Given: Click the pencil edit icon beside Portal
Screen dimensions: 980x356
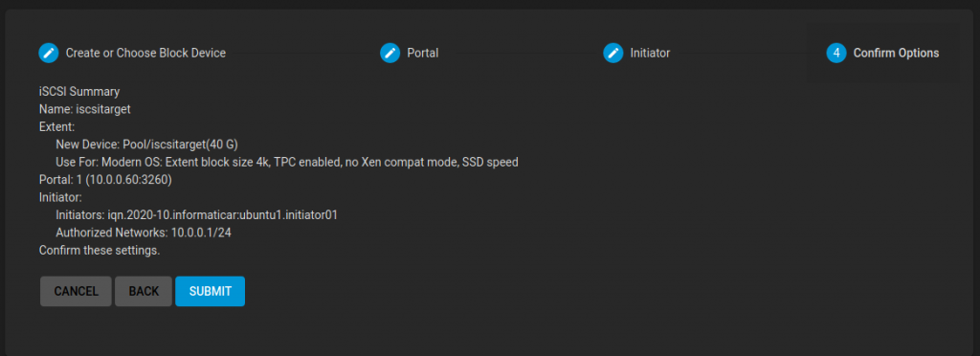Looking at the screenshot, I should 390,53.
